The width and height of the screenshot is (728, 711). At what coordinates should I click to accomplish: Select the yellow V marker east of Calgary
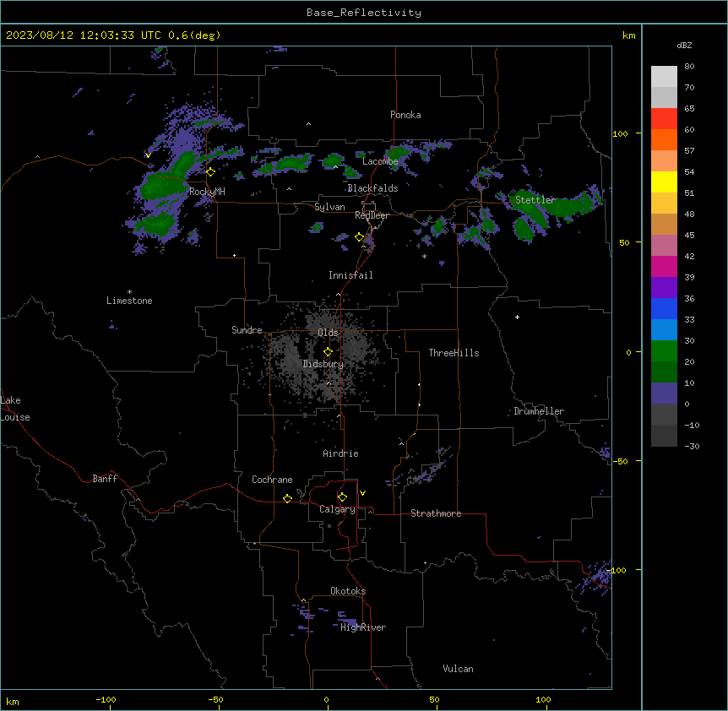[362, 493]
